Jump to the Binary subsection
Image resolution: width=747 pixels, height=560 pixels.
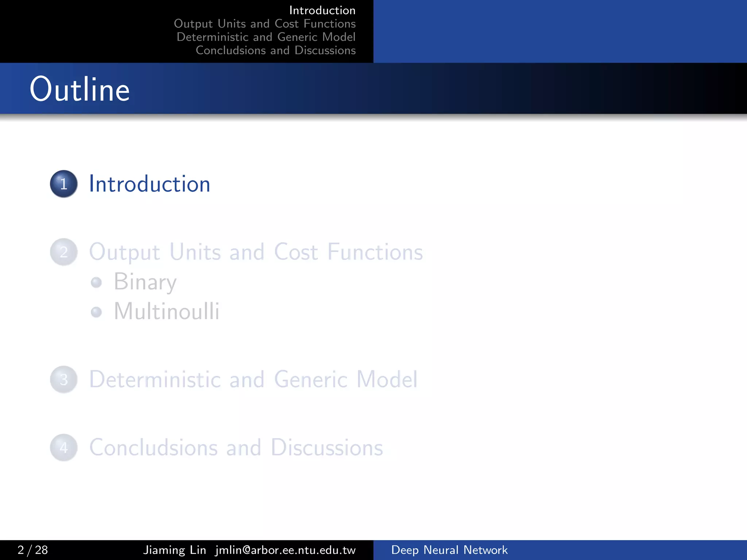pos(145,282)
